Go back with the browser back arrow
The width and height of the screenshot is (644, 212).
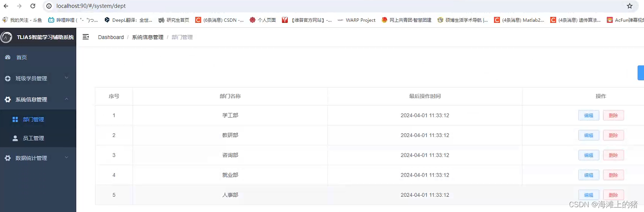click(6, 6)
